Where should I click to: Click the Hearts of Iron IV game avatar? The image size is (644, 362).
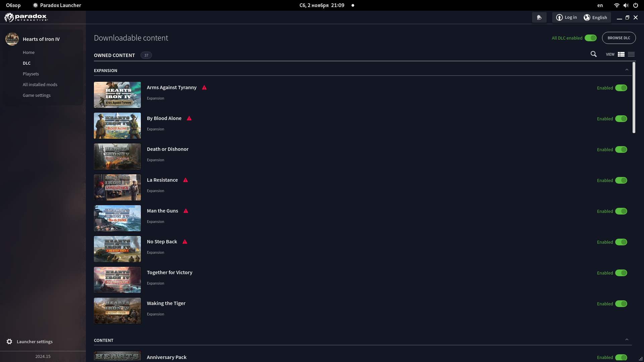[12, 39]
